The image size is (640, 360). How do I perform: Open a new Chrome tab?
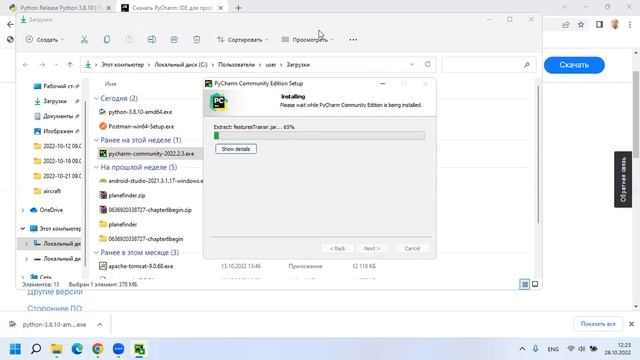point(238,8)
